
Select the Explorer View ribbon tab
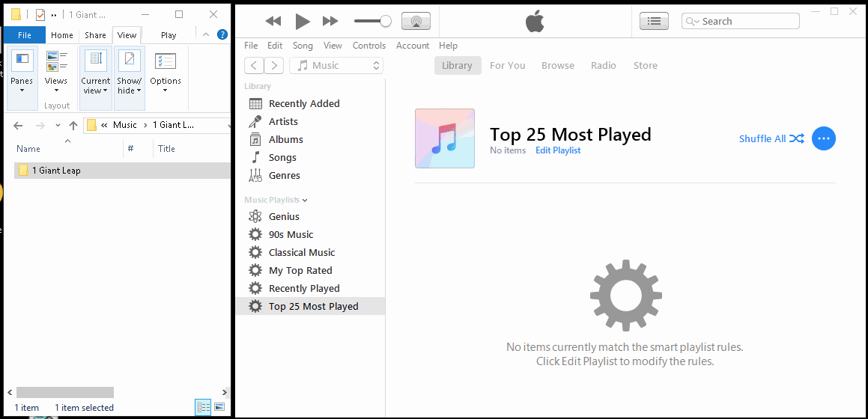pyautogui.click(x=127, y=35)
